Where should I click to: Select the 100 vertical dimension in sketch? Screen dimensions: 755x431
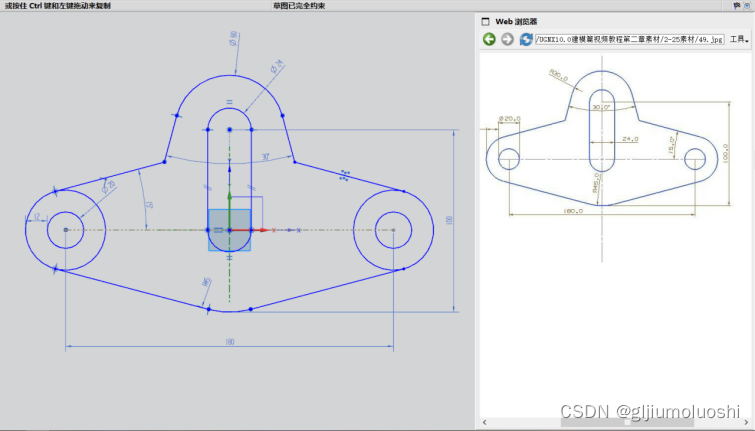point(449,220)
